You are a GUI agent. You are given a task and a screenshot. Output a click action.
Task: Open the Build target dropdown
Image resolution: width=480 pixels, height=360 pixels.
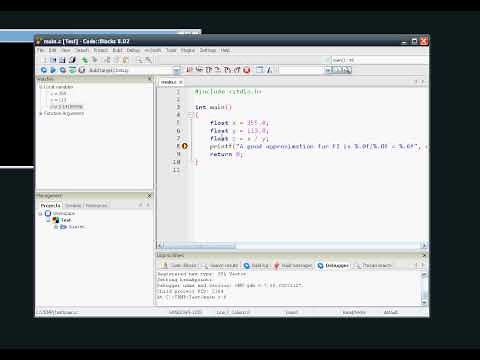pos(177,70)
